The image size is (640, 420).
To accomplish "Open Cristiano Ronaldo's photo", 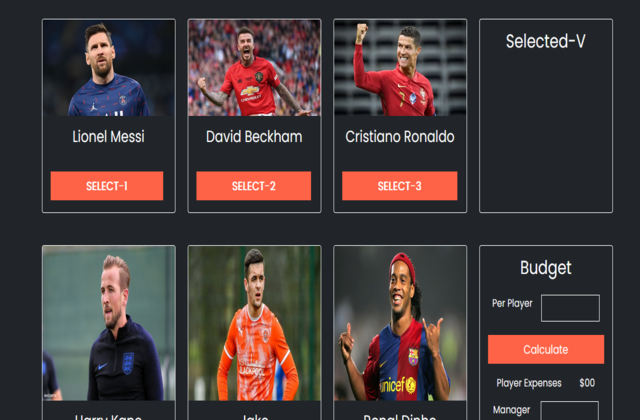I will pyautogui.click(x=400, y=68).
